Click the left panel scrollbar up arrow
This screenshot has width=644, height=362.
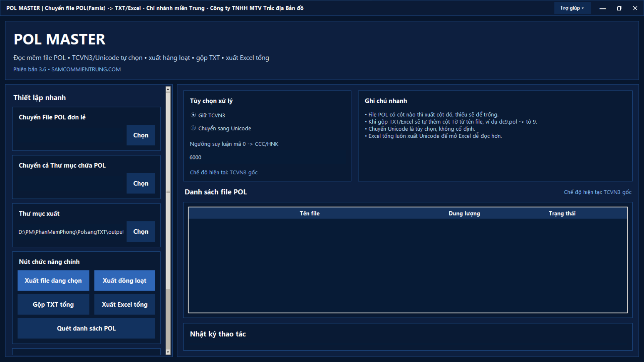pyautogui.click(x=168, y=89)
